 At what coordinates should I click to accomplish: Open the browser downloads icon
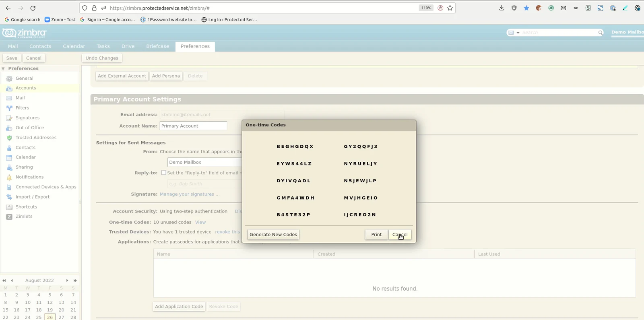tap(502, 8)
